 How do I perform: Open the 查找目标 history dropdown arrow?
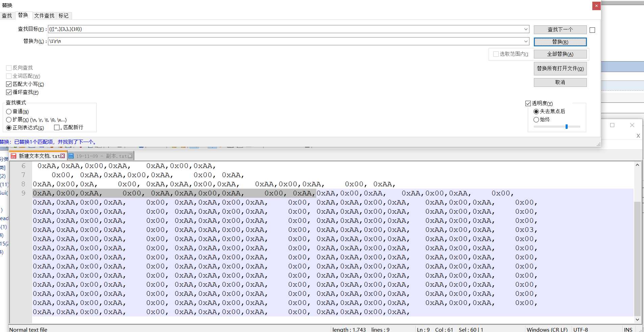pyautogui.click(x=526, y=29)
